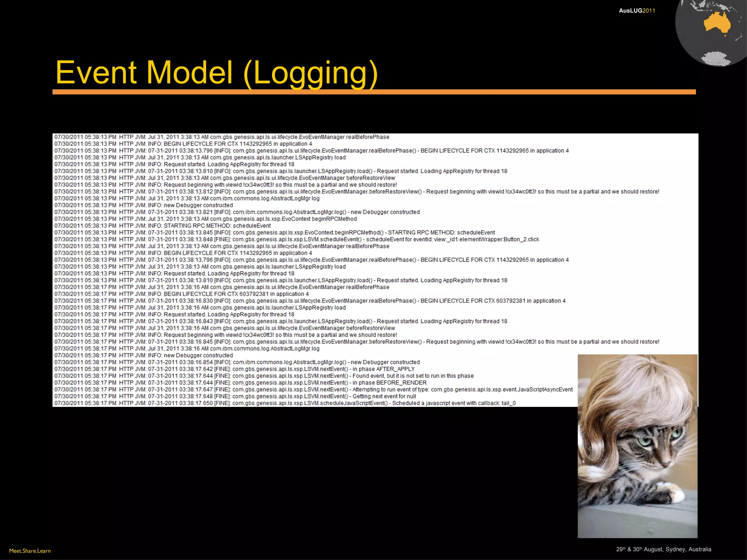Select "3:38:16 AM ... EvoEventManager realBeforePhase" line
This screenshot has height=560, width=747.
coord(222,287)
